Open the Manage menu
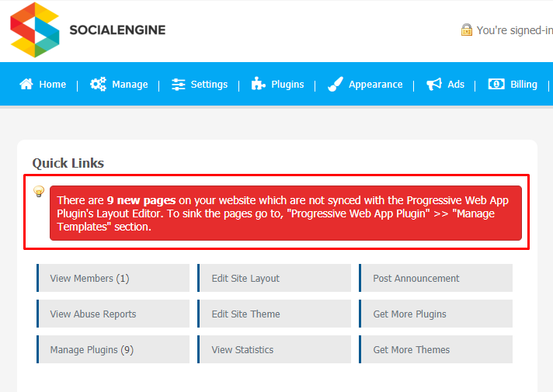Image resolution: width=553 pixels, height=392 pixels. click(x=119, y=85)
